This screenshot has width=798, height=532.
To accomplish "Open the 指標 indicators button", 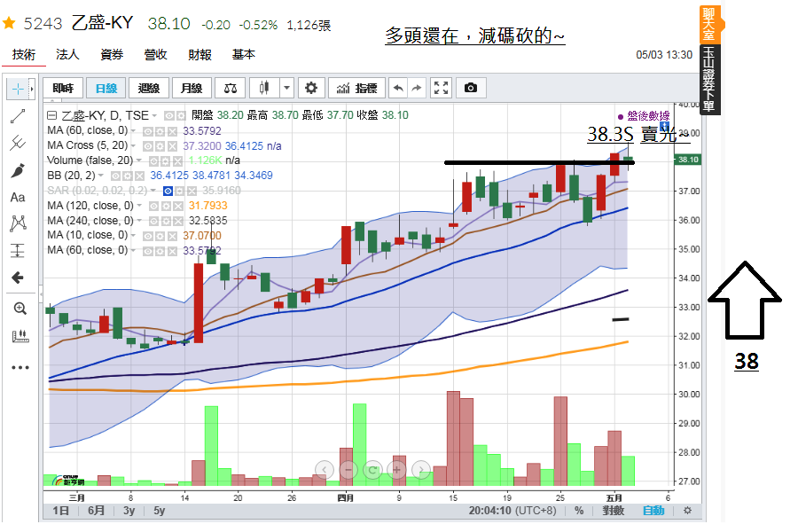I will (356, 88).
